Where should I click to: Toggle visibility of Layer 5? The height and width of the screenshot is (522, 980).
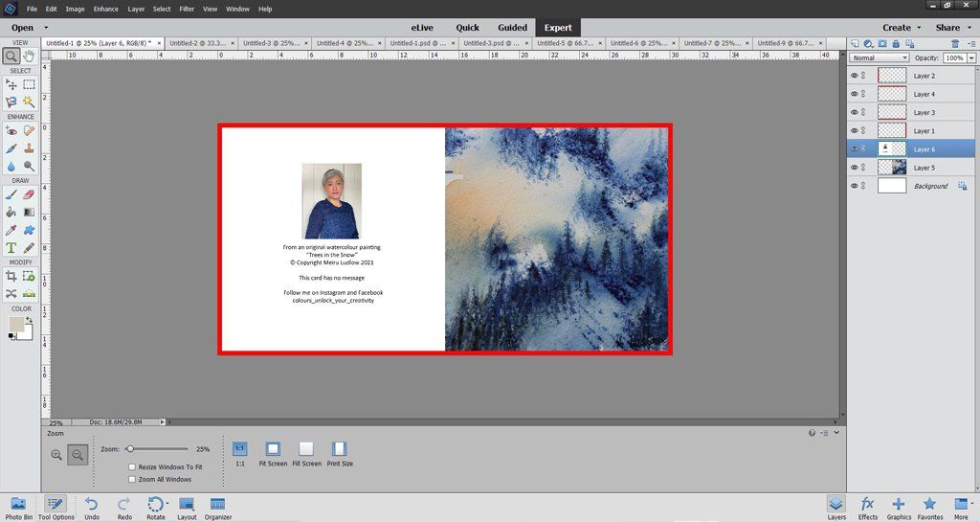(x=855, y=168)
